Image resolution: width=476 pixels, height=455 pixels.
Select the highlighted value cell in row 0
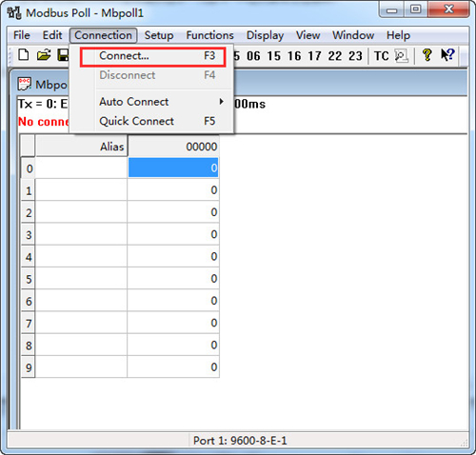coord(173,168)
